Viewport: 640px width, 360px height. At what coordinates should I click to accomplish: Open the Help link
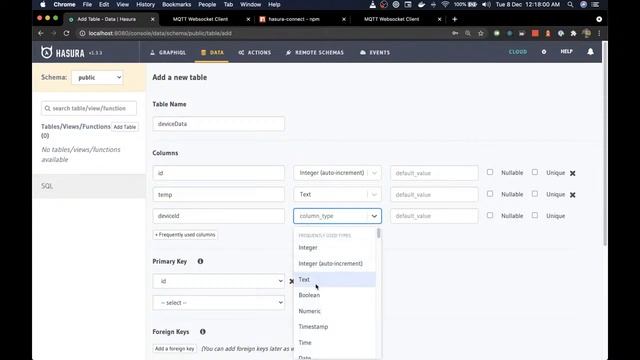(x=567, y=51)
